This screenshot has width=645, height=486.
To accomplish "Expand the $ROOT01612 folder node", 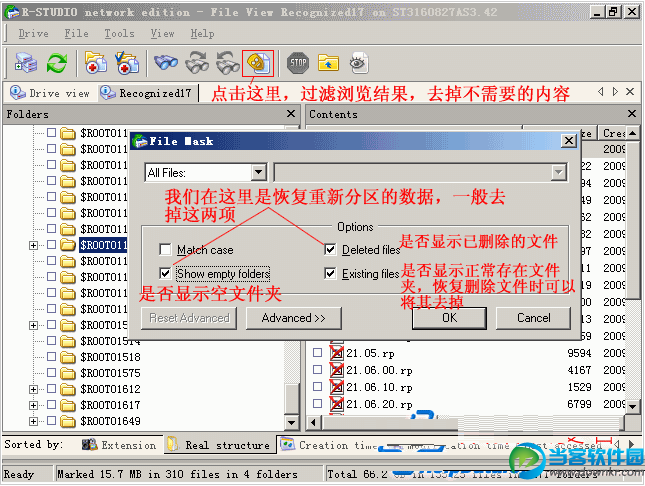I will 34,389.
